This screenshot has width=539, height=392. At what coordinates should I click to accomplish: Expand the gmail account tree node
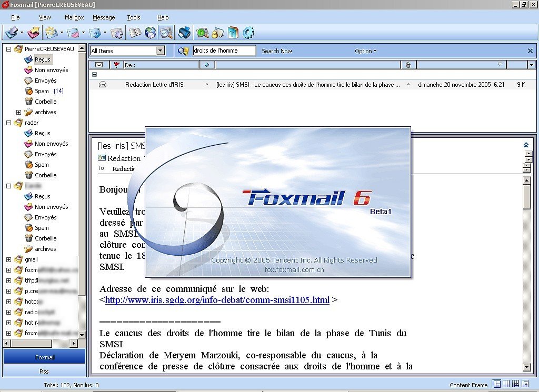click(x=8, y=259)
